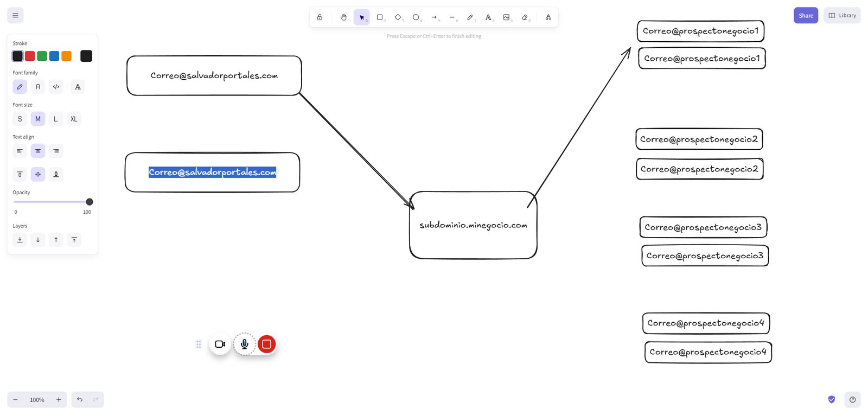Undo the last action
This screenshot has height=415, width=868.
[x=80, y=400]
